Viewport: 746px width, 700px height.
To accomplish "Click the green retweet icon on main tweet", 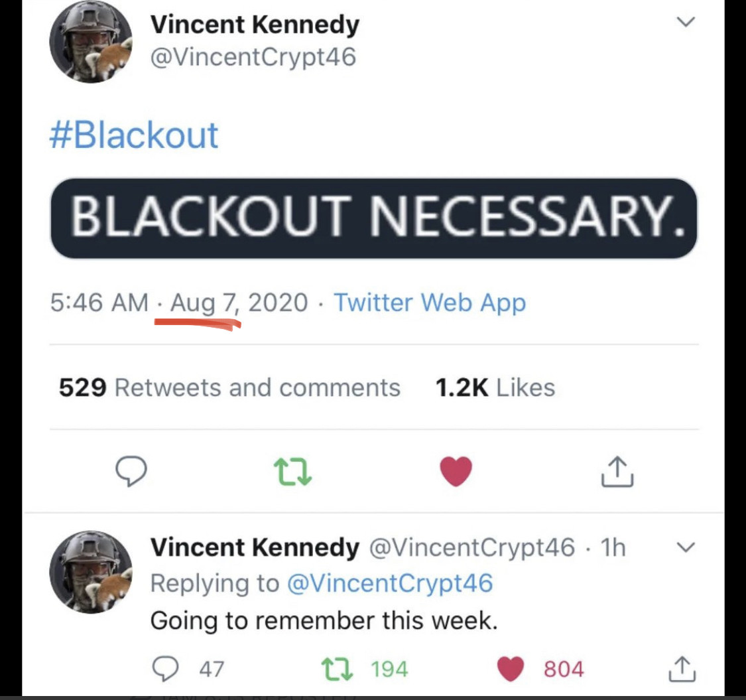I will pos(293,472).
